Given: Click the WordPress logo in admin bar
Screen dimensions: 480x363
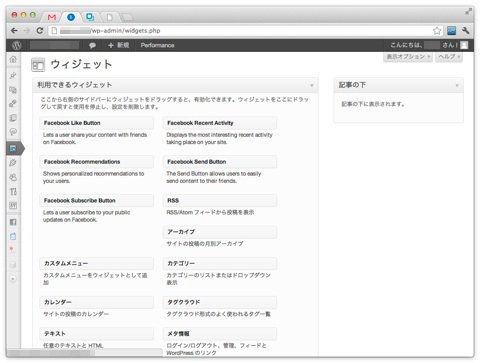Looking at the screenshot, I should (x=16, y=45).
